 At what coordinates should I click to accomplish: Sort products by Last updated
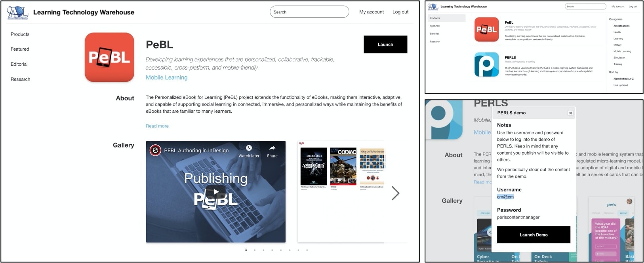tap(621, 85)
